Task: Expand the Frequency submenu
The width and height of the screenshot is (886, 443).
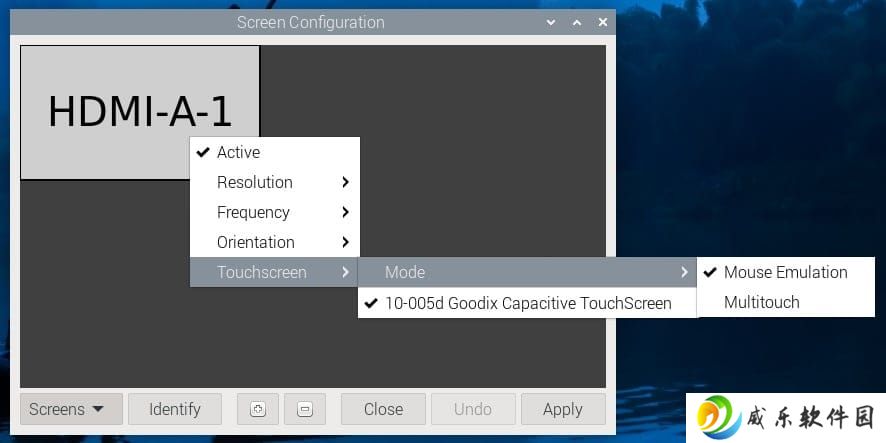Action: click(x=275, y=212)
